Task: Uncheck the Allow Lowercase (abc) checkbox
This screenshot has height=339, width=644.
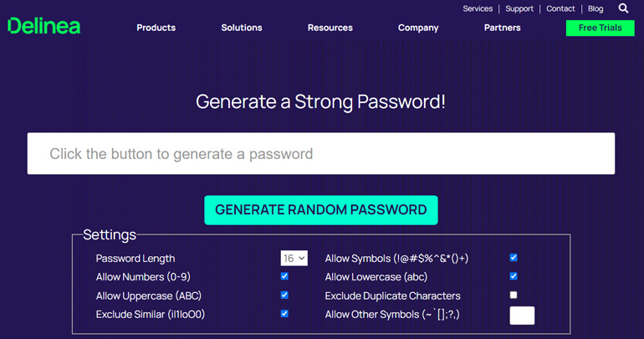Action: [514, 276]
